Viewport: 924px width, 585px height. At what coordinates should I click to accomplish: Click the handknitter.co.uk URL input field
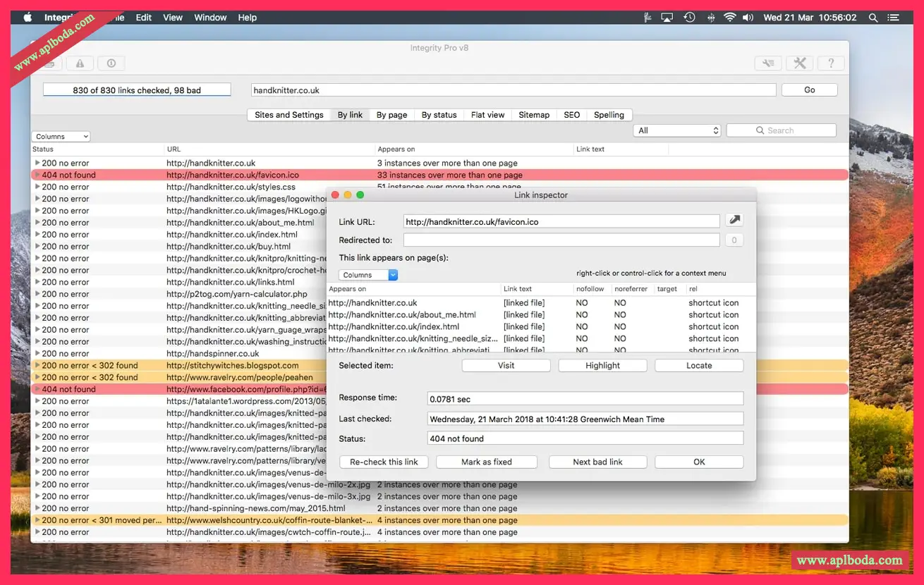pyautogui.click(x=513, y=90)
